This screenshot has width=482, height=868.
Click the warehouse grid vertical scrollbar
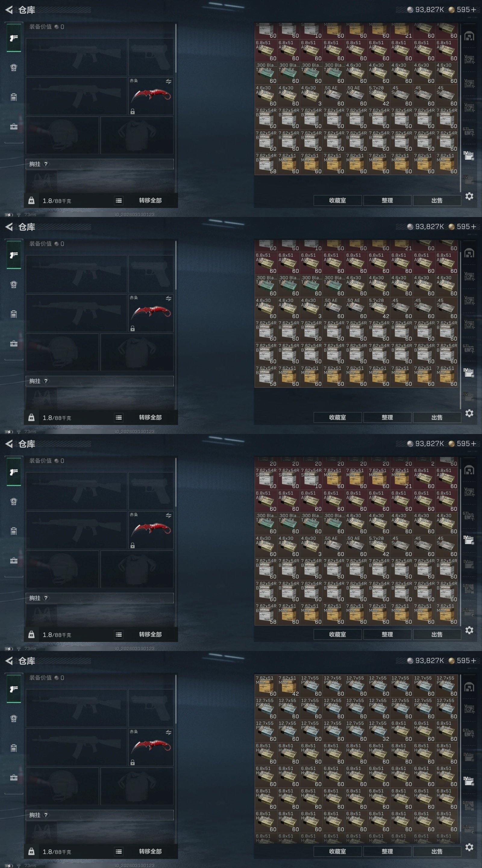[x=460, y=108]
